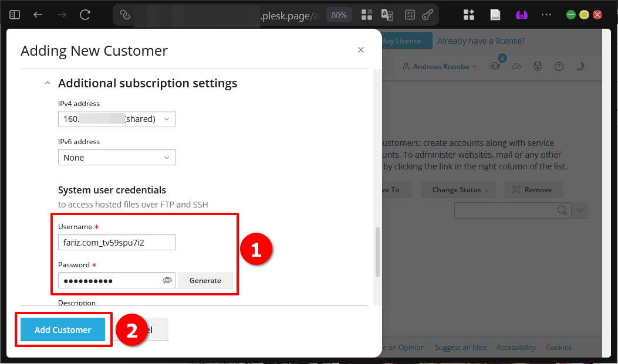The height and width of the screenshot is (364, 618).
Task: Generate a new system user password
Action: tap(205, 281)
